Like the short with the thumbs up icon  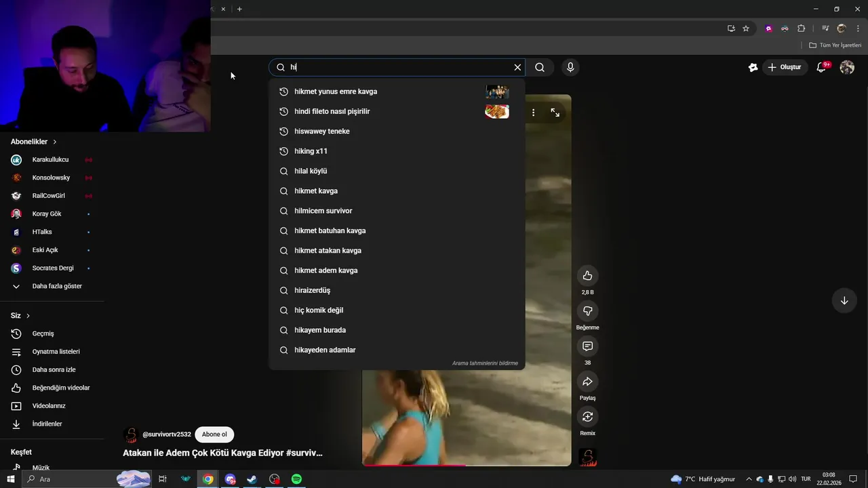587,276
